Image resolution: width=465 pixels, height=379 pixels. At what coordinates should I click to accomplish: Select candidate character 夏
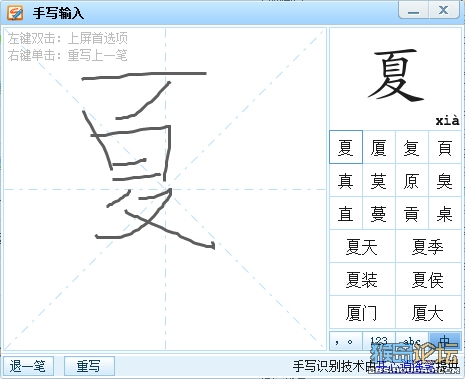click(346, 147)
